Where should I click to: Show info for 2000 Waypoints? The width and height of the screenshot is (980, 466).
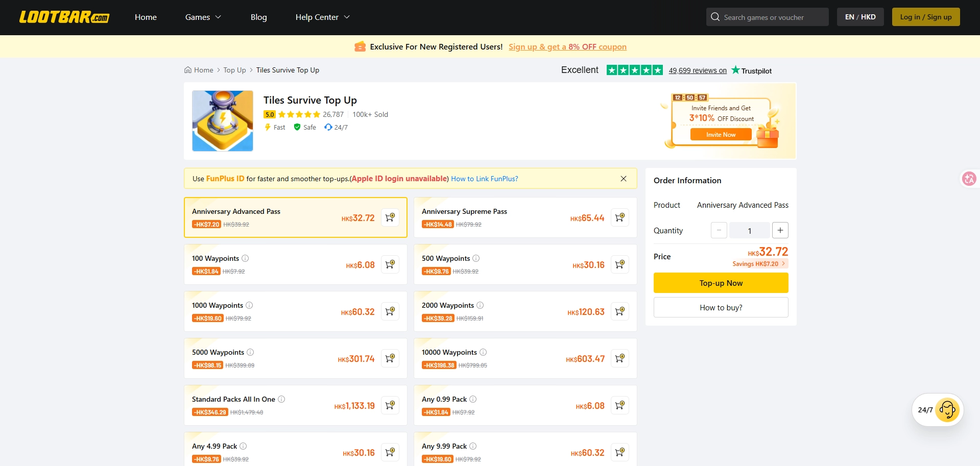point(480,305)
